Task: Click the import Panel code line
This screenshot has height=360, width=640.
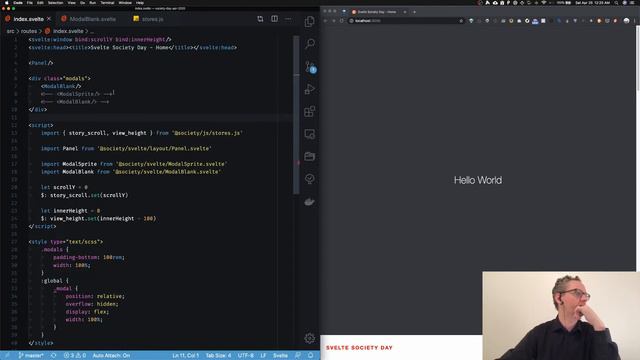Action: pyautogui.click(x=126, y=149)
